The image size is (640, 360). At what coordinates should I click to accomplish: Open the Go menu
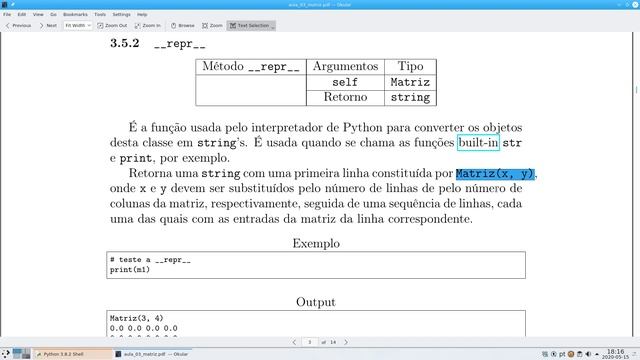click(x=53, y=14)
